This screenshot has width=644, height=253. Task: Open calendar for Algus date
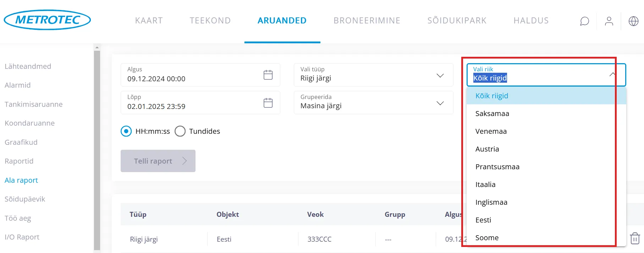268,75
